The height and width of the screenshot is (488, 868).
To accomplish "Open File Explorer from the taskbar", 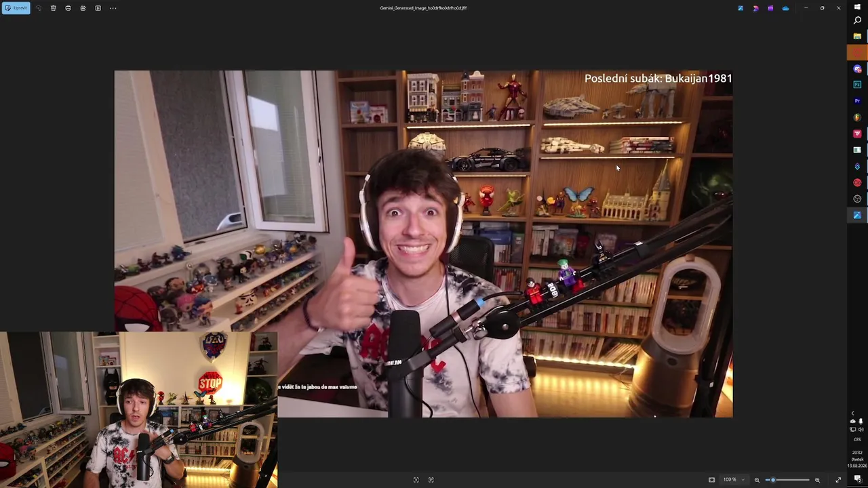I will [857, 36].
